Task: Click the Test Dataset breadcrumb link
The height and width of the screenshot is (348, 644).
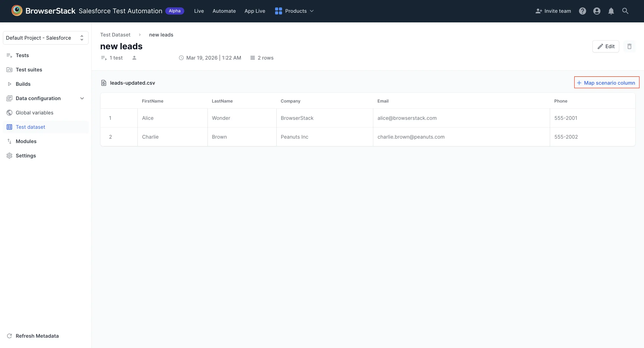Action: 115,35
